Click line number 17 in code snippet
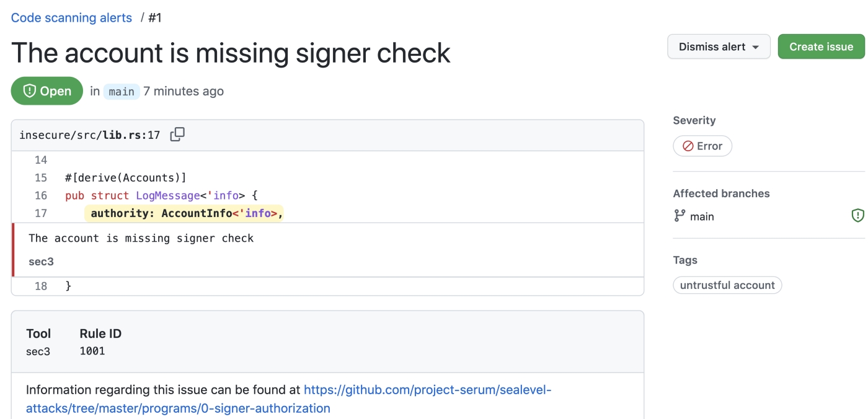The image size is (868, 419). (x=40, y=213)
